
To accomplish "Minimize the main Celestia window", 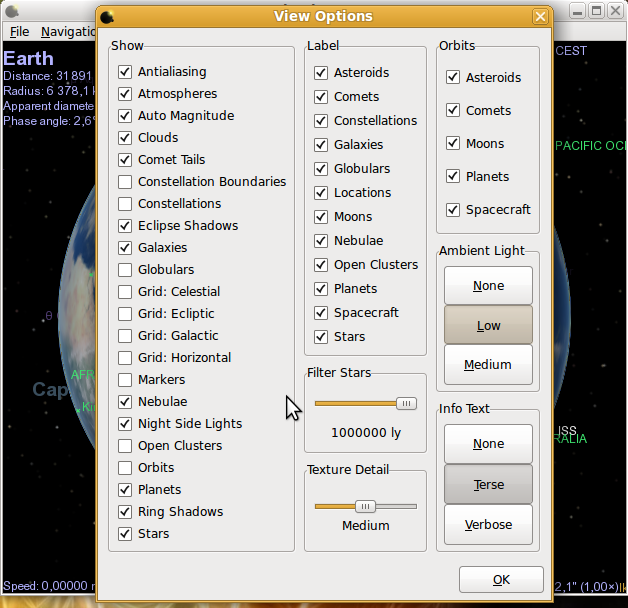I will 577,11.
